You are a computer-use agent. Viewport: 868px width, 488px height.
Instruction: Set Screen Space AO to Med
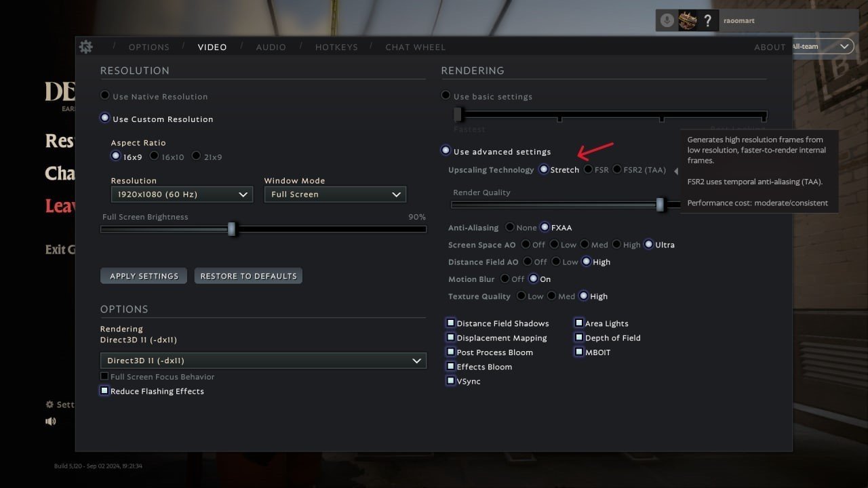click(584, 244)
